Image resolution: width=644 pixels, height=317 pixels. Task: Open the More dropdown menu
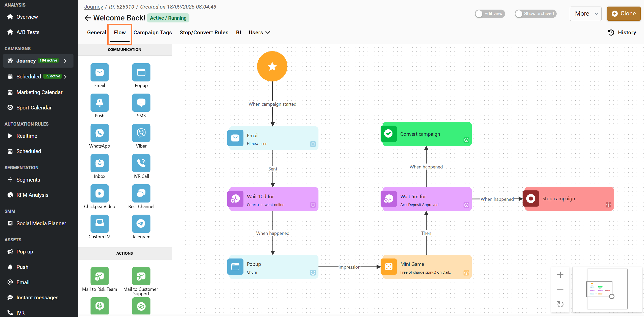(585, 14)
